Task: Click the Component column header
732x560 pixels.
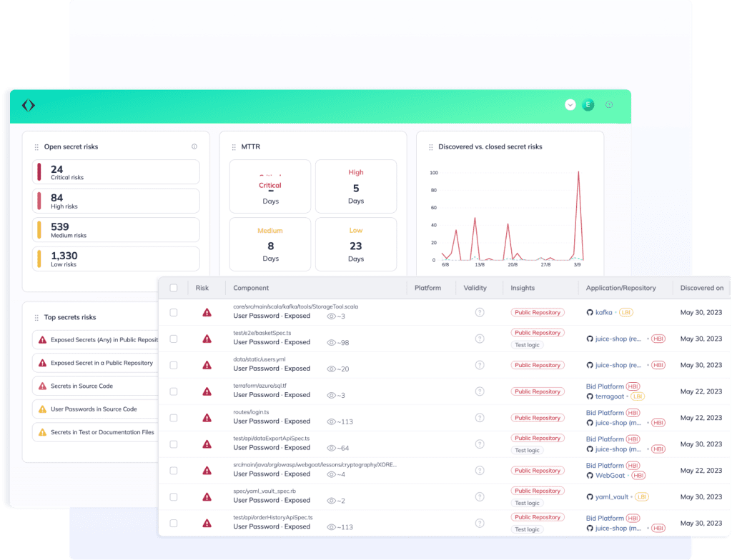Action: click(251, 288)
